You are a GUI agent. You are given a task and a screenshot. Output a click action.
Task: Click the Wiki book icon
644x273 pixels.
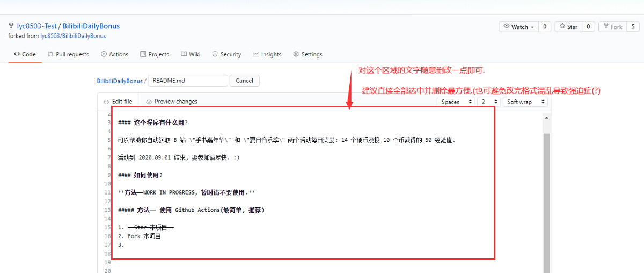[x=184, y=54]
